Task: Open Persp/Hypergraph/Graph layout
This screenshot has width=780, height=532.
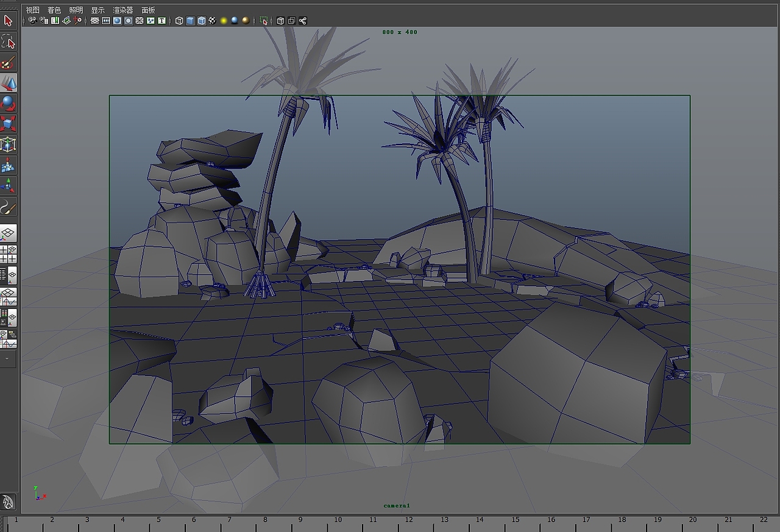Action: [x=8, y=339]
